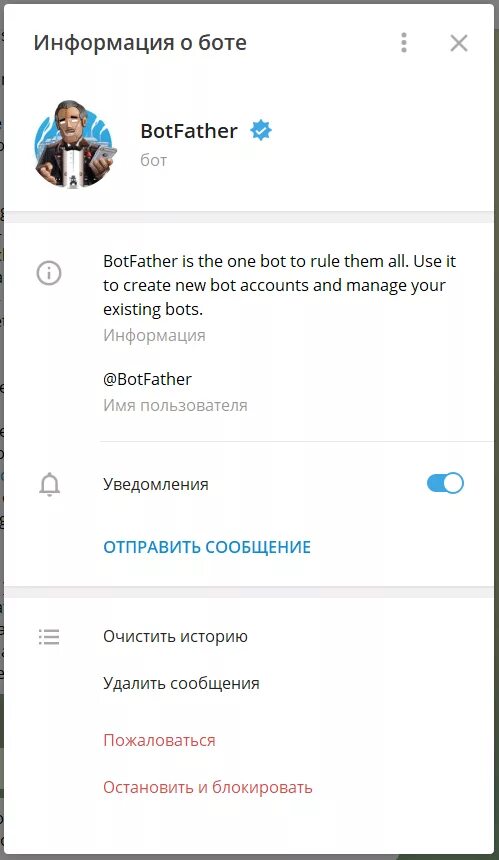Click the info circle icon

pos(49,273)
